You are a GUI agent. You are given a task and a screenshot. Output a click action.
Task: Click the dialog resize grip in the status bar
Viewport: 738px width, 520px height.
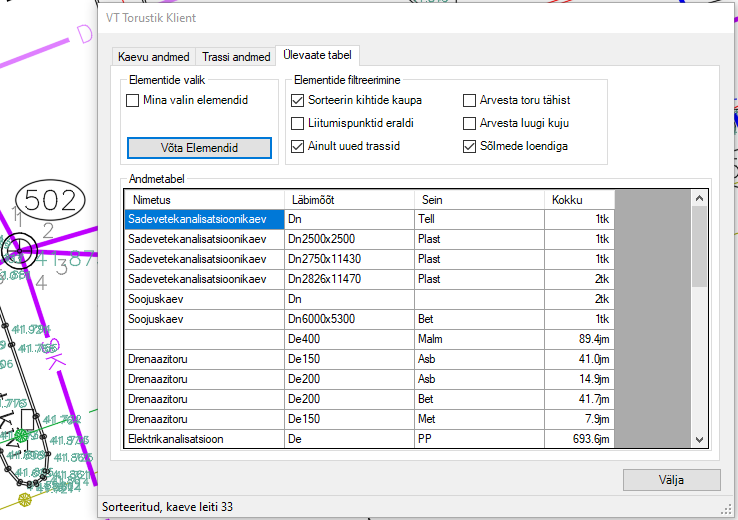tap(726, 509)
